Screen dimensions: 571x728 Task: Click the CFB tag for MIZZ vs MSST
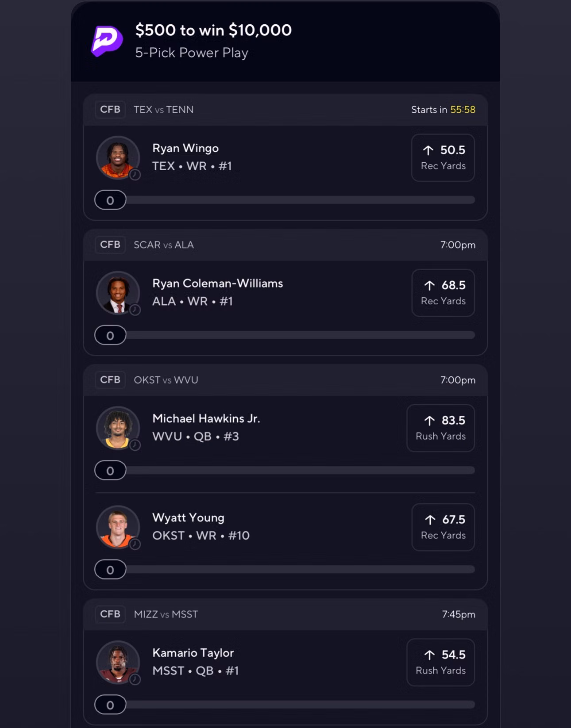tap(110, 614)
